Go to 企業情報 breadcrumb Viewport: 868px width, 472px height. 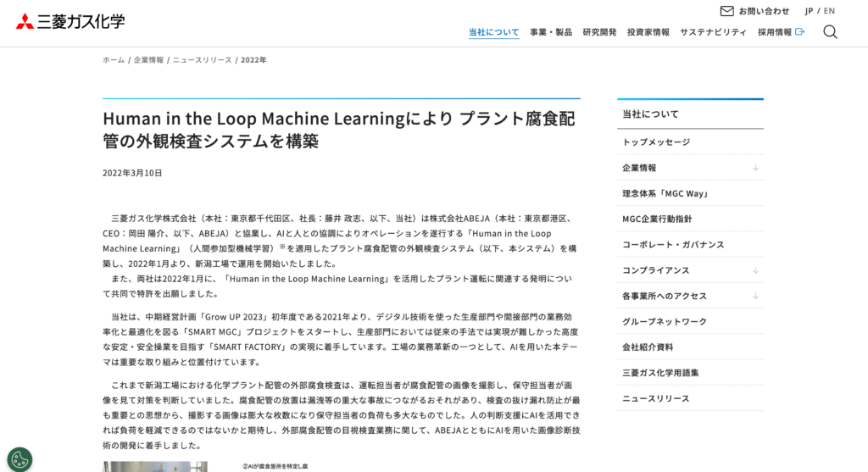click(148, 60)
